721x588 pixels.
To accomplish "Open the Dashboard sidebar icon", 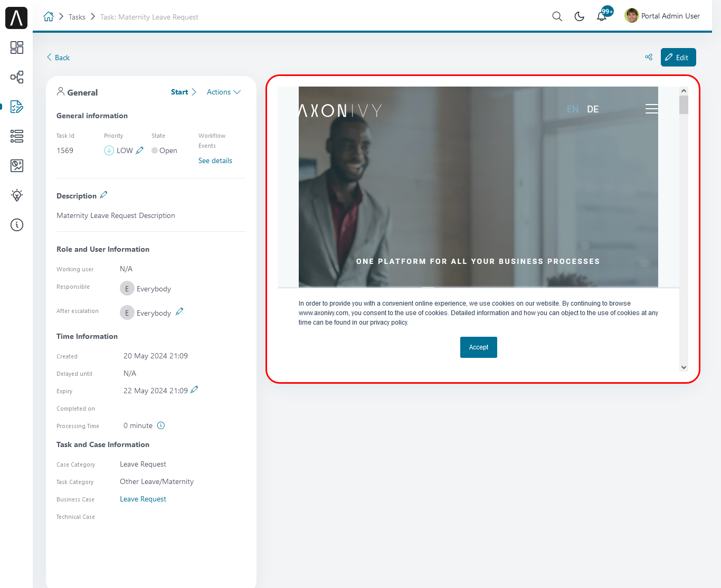I will 17,48.
